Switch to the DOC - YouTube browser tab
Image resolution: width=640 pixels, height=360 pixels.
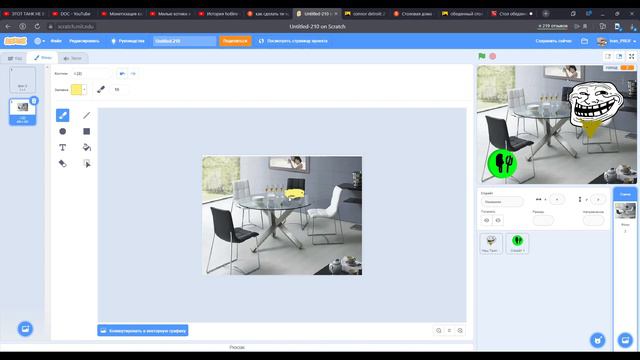72,13
